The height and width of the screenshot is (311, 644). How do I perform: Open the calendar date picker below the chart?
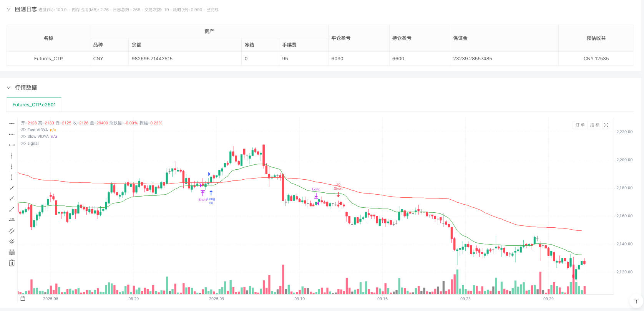point(23,298)
